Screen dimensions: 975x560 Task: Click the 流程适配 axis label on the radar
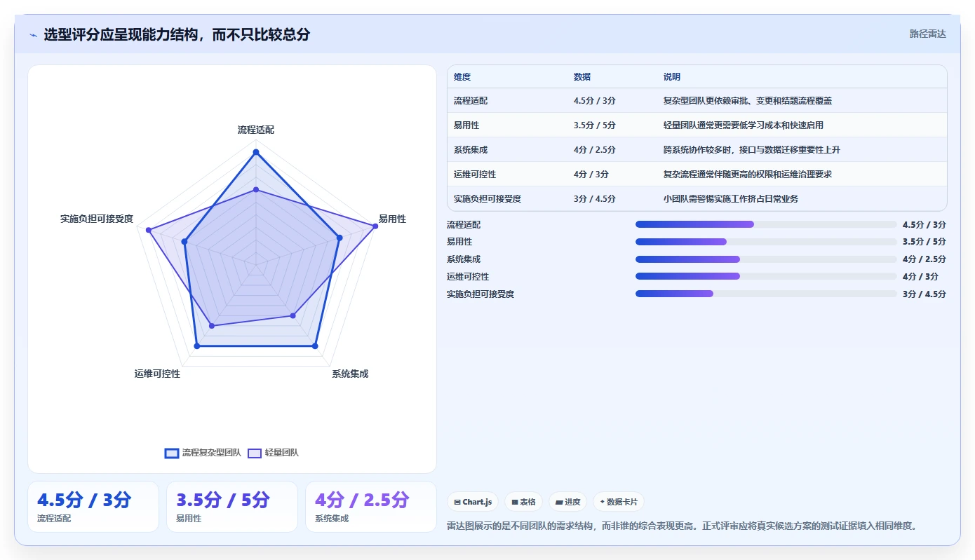pos(256,130)
